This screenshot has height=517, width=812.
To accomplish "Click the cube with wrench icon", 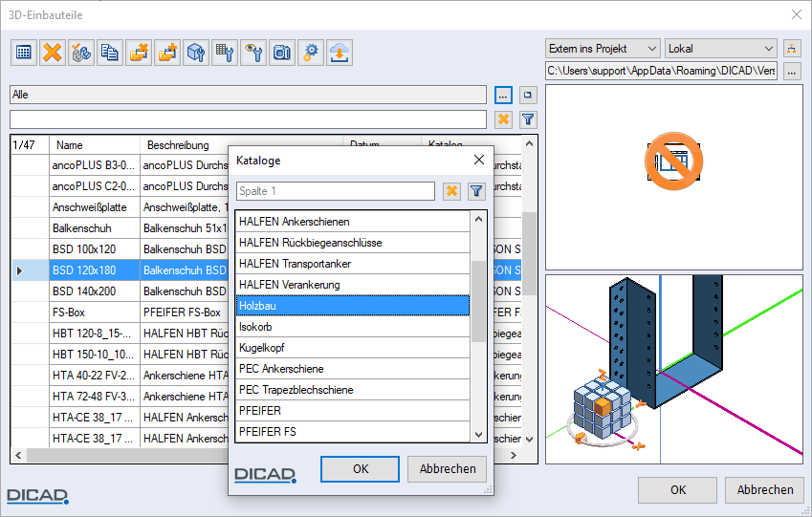I will (x=196, y=53).
